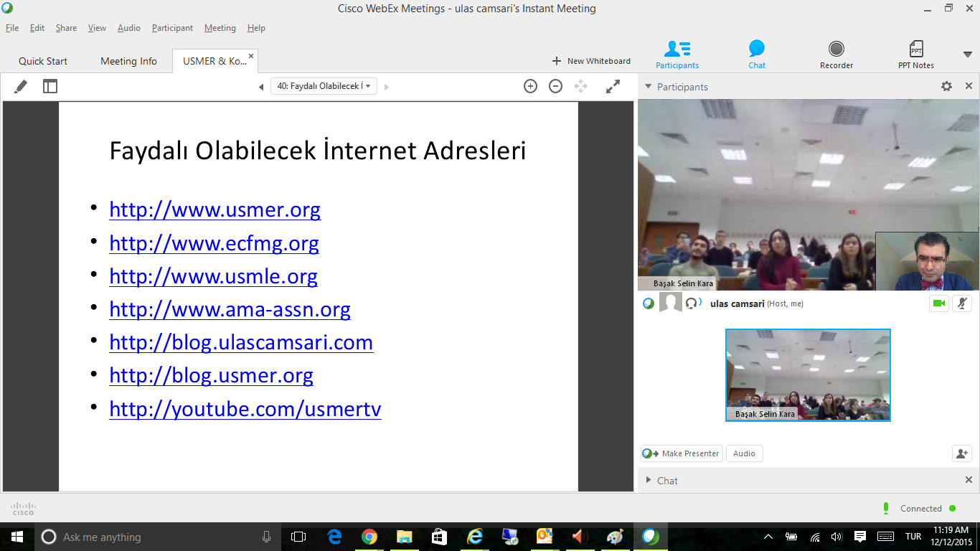Open the Participant menu
980x551 pixels.
click(172, 28)
